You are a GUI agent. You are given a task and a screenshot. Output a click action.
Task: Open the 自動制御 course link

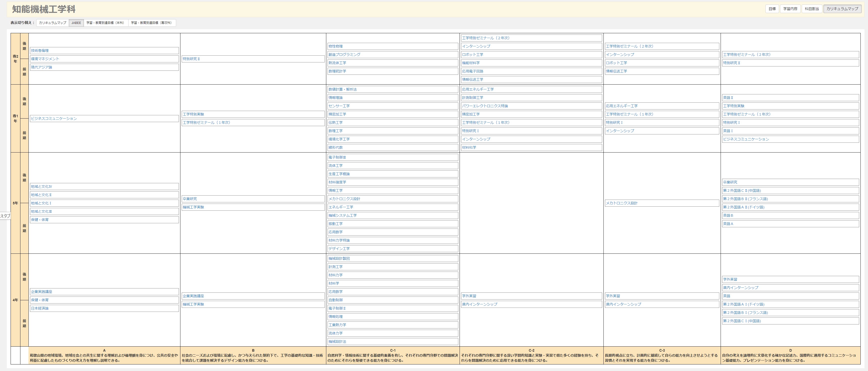pyautogui.click(x=336, y=300)
